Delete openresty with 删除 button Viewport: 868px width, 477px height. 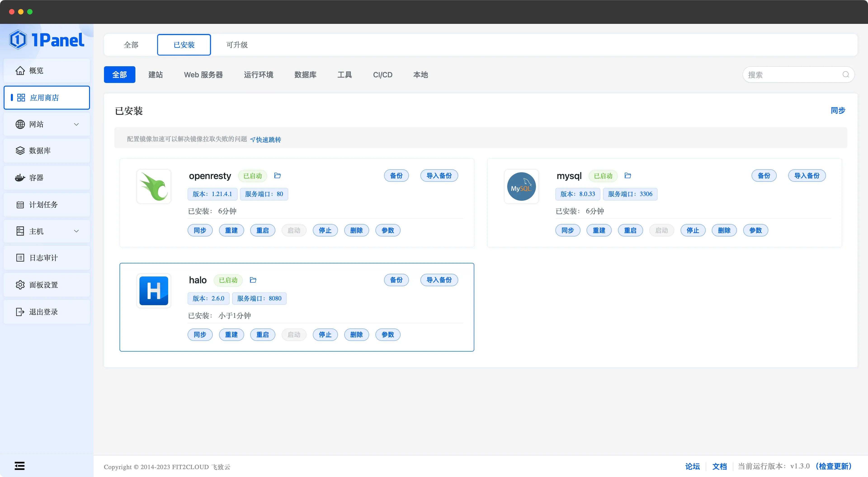(356, 230)
